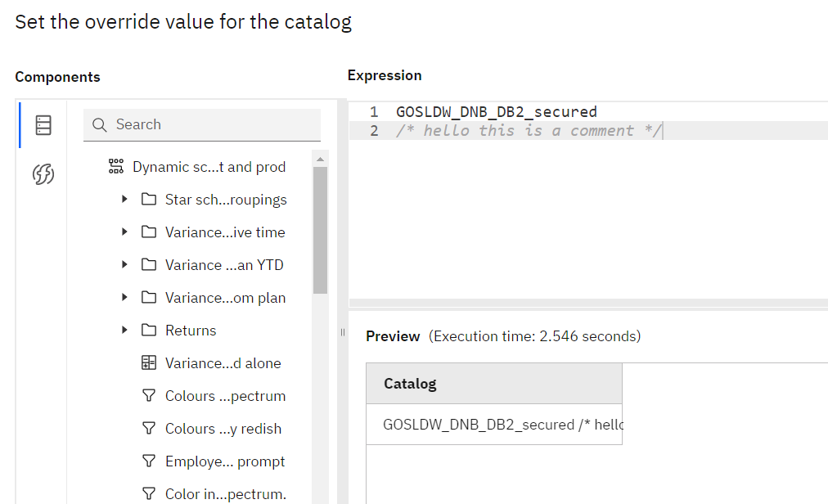Click the vertical panel splitter handle

pyautogui.click(x=343, y=332)
